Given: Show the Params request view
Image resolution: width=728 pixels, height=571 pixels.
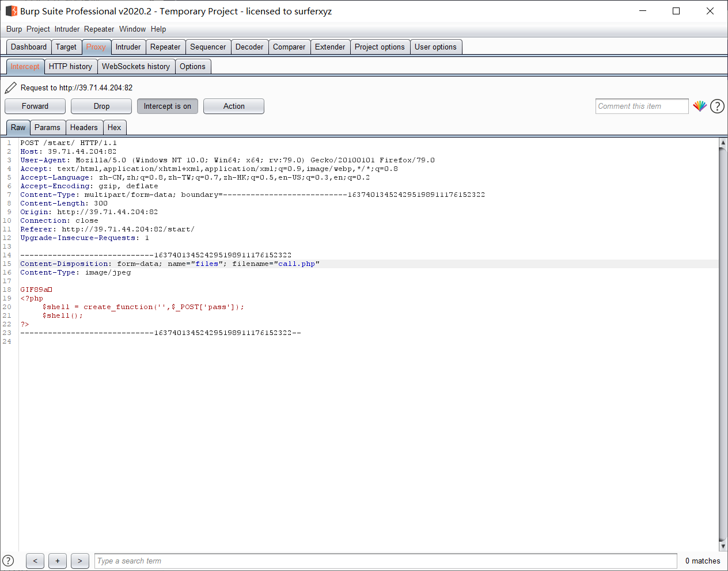Looking at the screenshot, I should click(x=47, y=128).
